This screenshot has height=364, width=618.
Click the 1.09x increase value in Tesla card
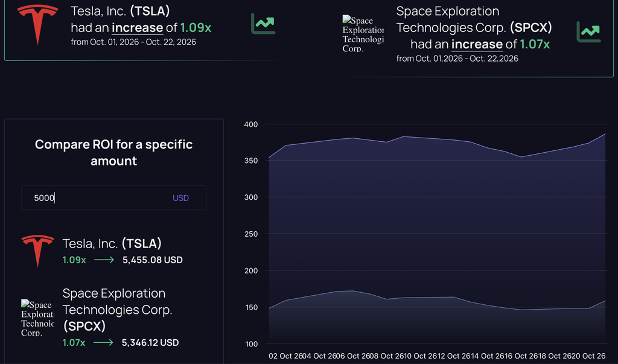pos(196,28)
